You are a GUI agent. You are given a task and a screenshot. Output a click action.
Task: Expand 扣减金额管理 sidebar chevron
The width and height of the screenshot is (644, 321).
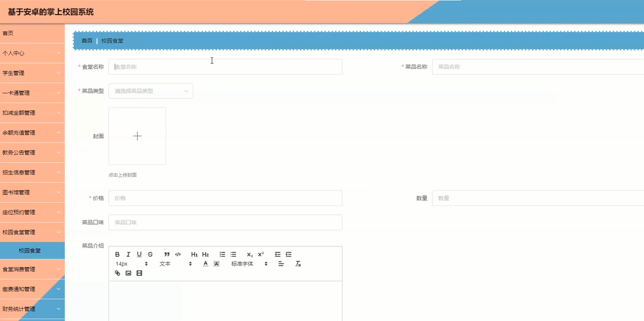(x=59, y=113)
